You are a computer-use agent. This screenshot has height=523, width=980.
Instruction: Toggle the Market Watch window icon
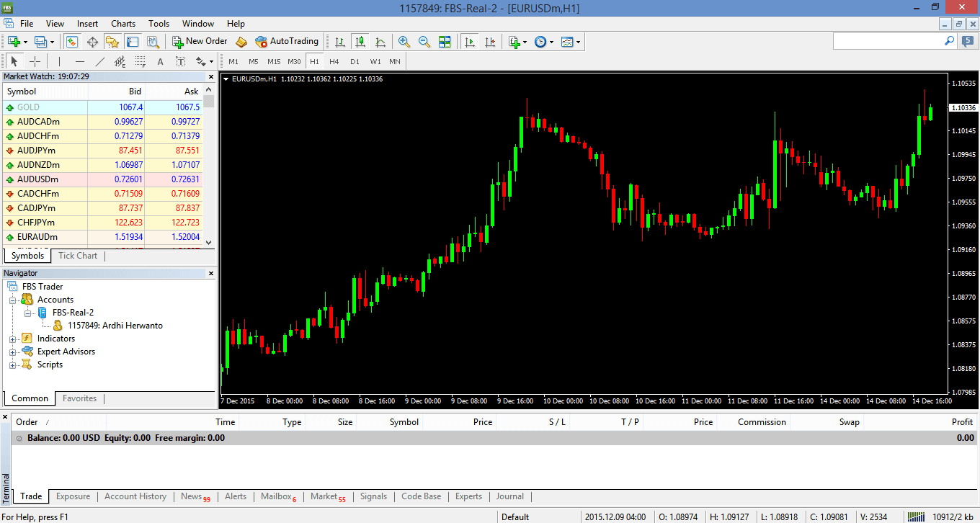tap(71, 42)
